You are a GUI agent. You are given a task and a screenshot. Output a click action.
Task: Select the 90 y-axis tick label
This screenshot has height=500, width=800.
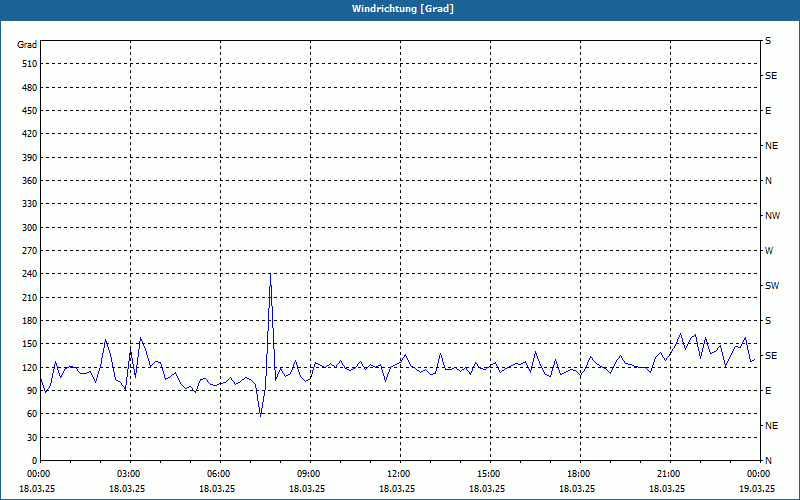(x=32, y=391)
